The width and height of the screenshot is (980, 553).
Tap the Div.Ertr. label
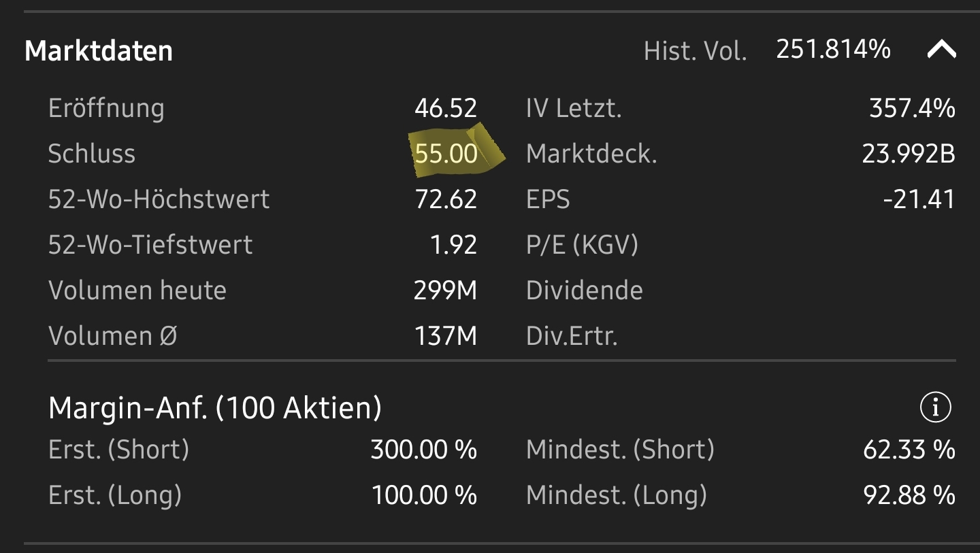click(572, 336)
